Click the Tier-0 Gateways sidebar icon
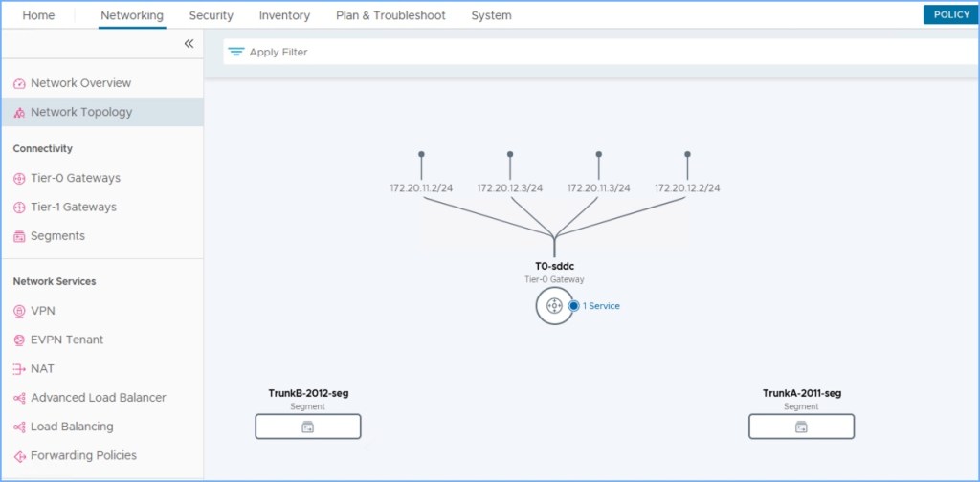 [x=20, y=179]
